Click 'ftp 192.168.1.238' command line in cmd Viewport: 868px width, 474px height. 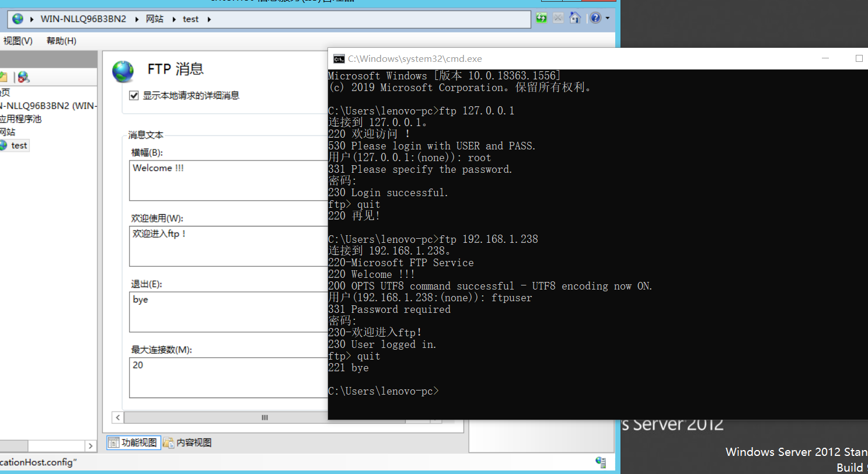pyautogui.click(x=433, y=239)
